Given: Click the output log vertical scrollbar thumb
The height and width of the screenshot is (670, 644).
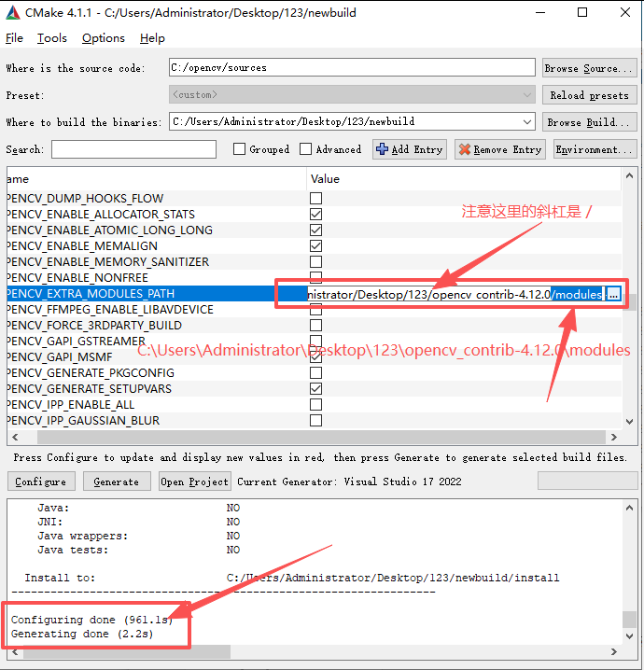Looking at the screenshot, I should (629, 620).
